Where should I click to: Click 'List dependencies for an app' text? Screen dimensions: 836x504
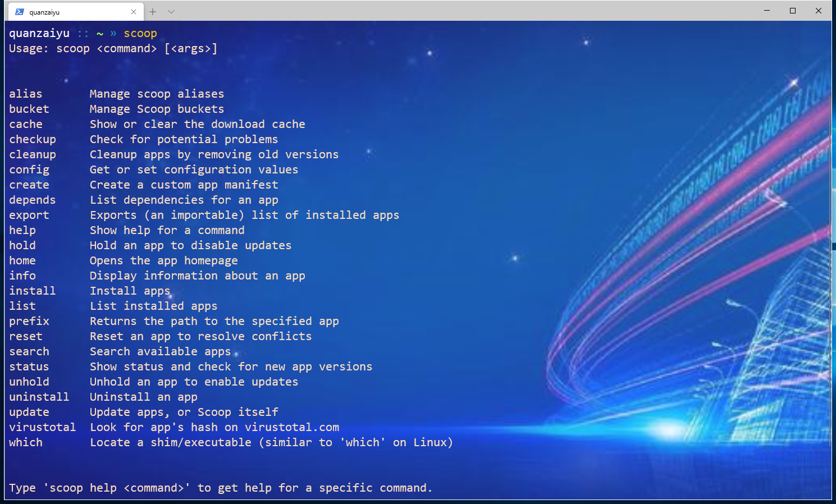184,200
